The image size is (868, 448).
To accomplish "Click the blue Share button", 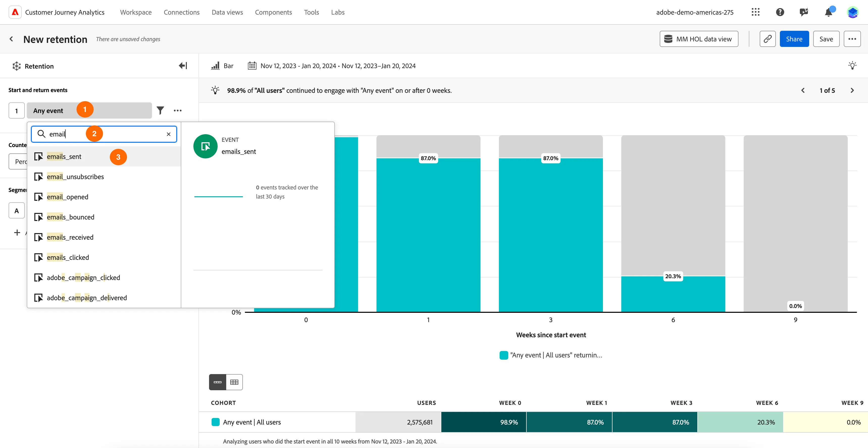I will click(794, 39).
